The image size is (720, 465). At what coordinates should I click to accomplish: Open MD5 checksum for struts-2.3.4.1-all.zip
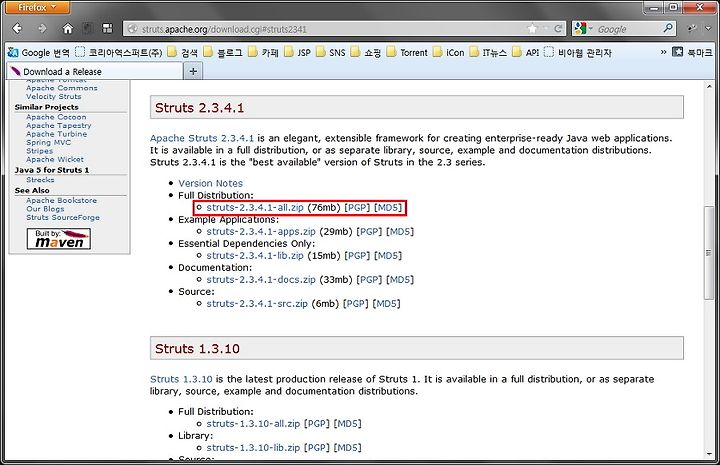click(x=388, y=207)
